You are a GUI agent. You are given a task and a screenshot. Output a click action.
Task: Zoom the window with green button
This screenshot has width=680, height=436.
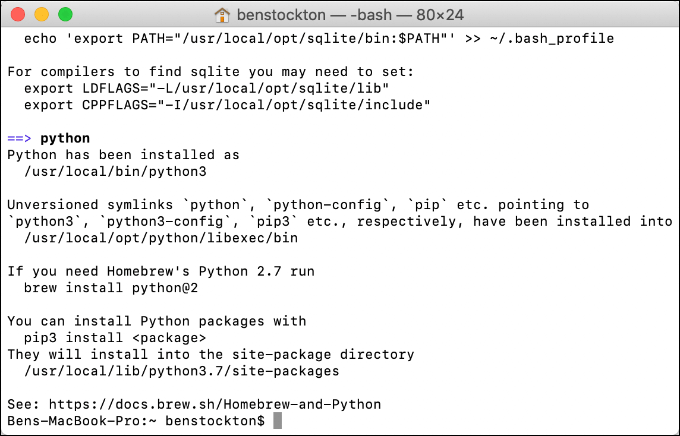(x=66, y=14)
